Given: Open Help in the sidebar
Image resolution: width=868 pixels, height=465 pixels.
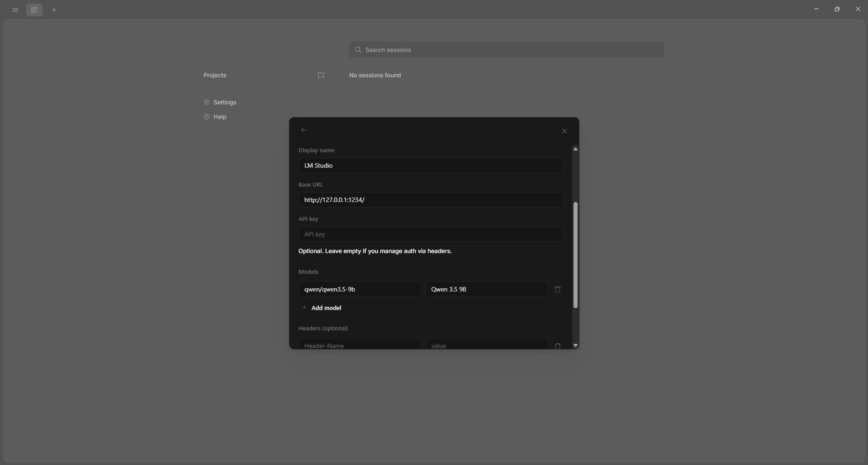Looking at the screenshot, I should (215, 117).
